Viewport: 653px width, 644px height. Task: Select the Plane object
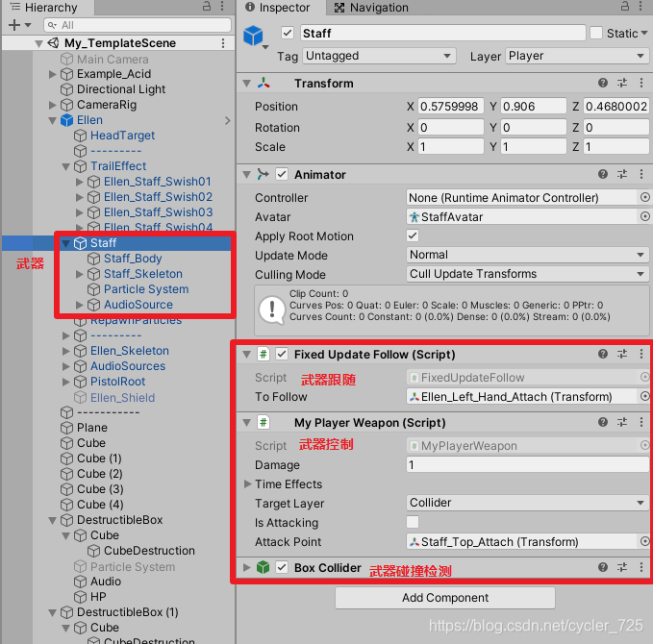(x=92, y=428)
